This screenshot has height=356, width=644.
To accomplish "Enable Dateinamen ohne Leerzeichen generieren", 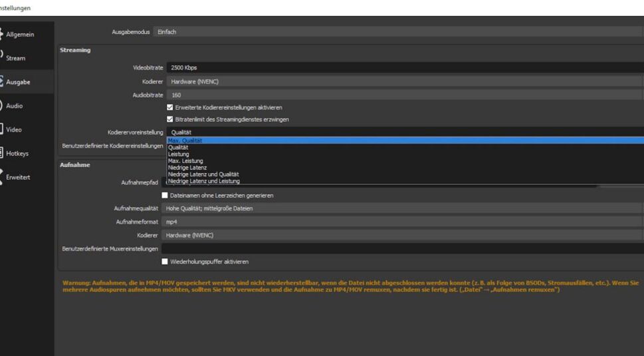I will point(165,196).
